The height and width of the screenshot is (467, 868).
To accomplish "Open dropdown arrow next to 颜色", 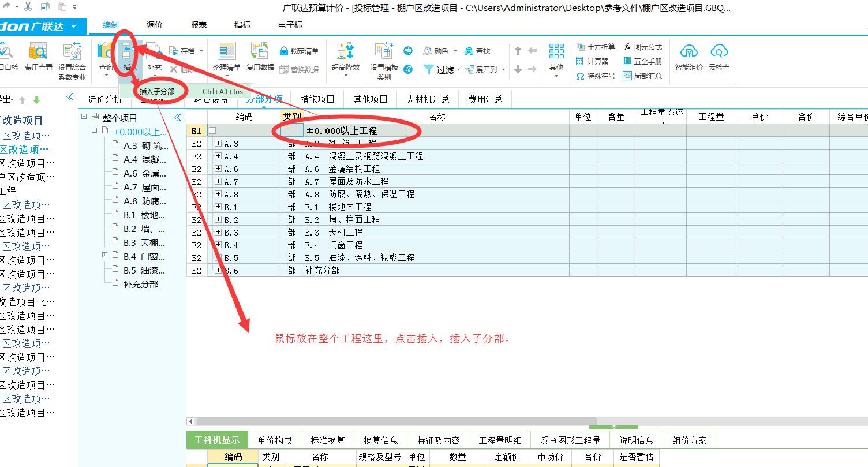I will click(455, 51).
